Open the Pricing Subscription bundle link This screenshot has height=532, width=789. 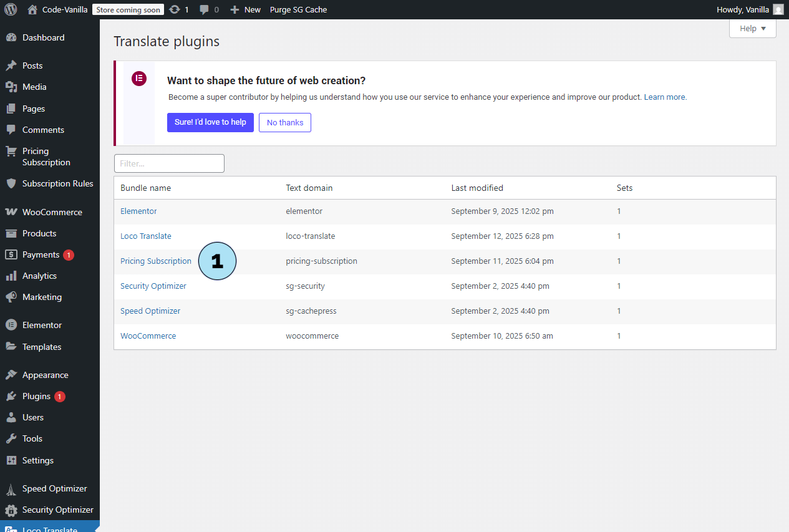(156, 261)
